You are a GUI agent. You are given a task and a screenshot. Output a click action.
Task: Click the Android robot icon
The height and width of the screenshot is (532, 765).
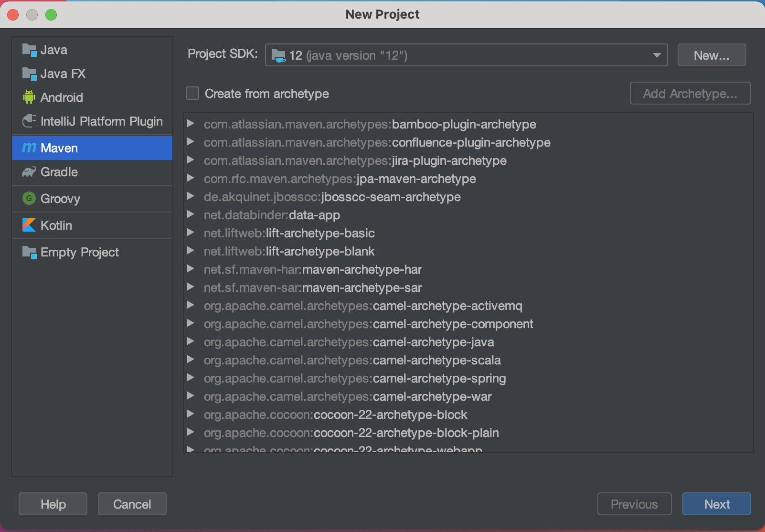pos(29,97)
